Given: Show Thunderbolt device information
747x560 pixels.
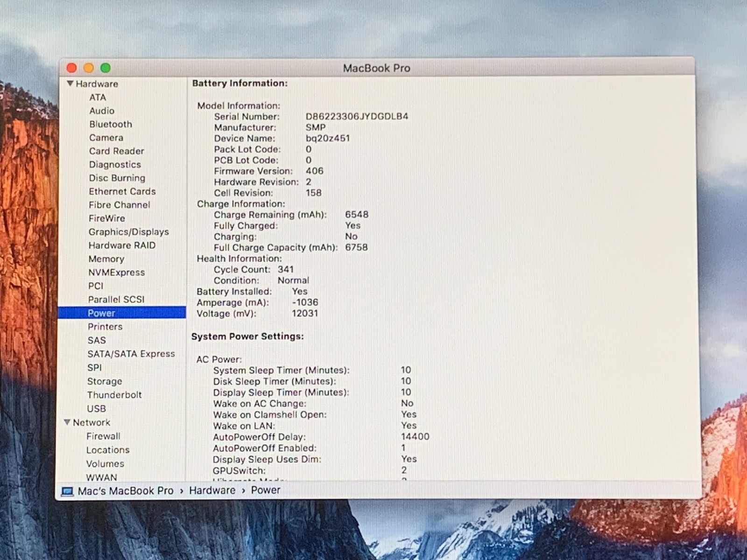Looking at the screenshot, I should click(114, 395).
